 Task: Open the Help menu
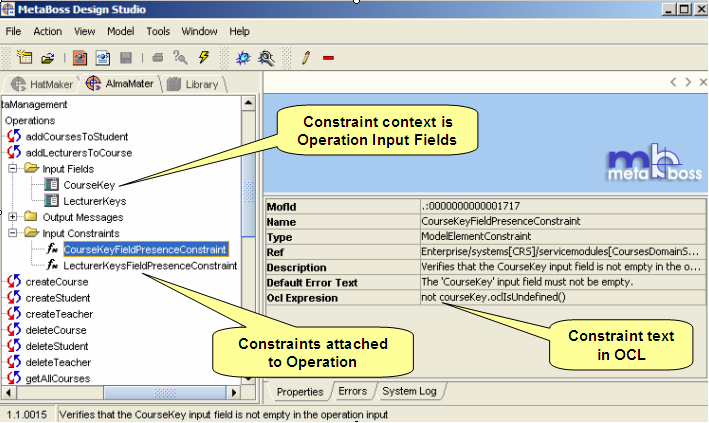point(239,31)
